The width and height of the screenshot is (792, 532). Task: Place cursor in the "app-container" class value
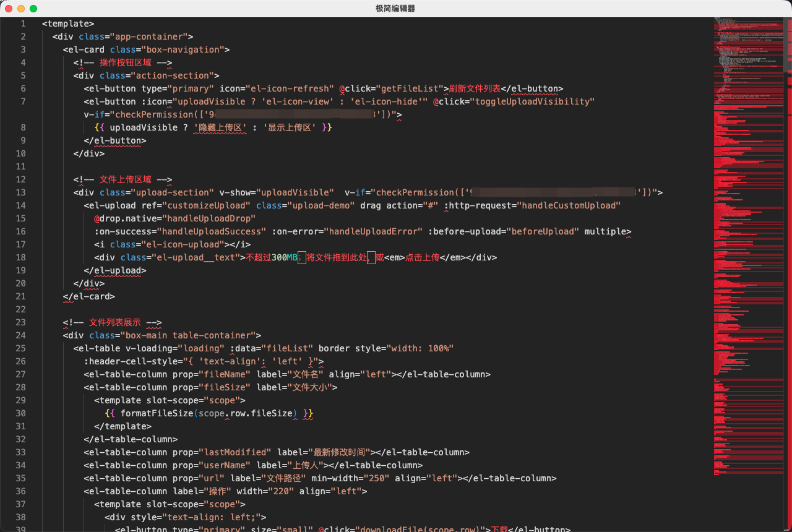click(149, 36)
